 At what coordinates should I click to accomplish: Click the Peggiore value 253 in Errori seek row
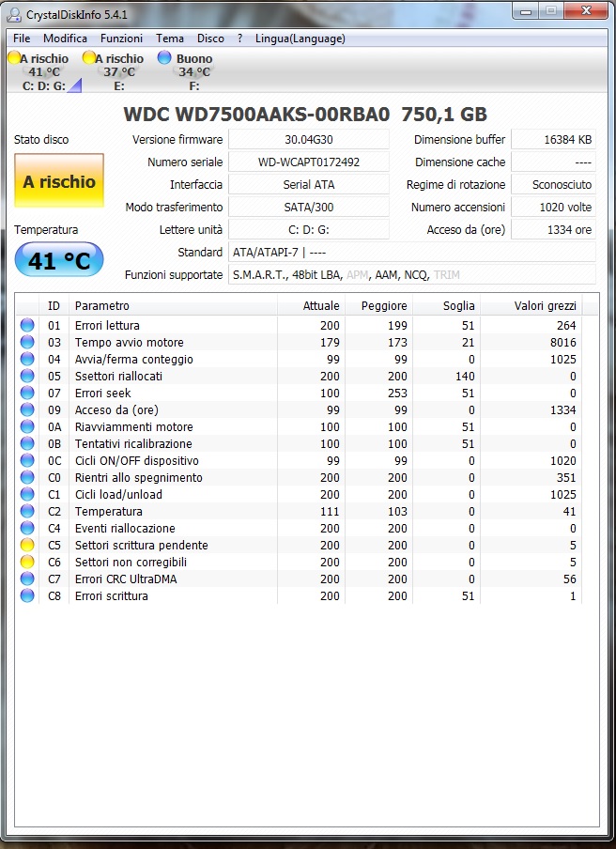pos(397,394)
